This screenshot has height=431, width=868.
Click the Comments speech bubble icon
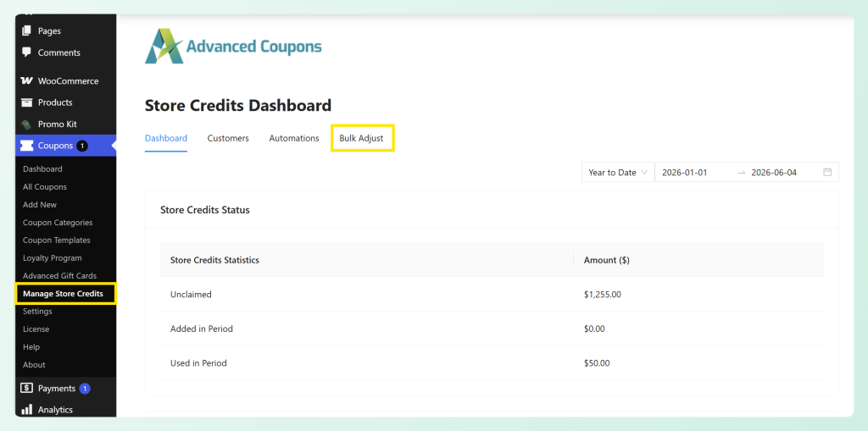(x=26, y=52)
